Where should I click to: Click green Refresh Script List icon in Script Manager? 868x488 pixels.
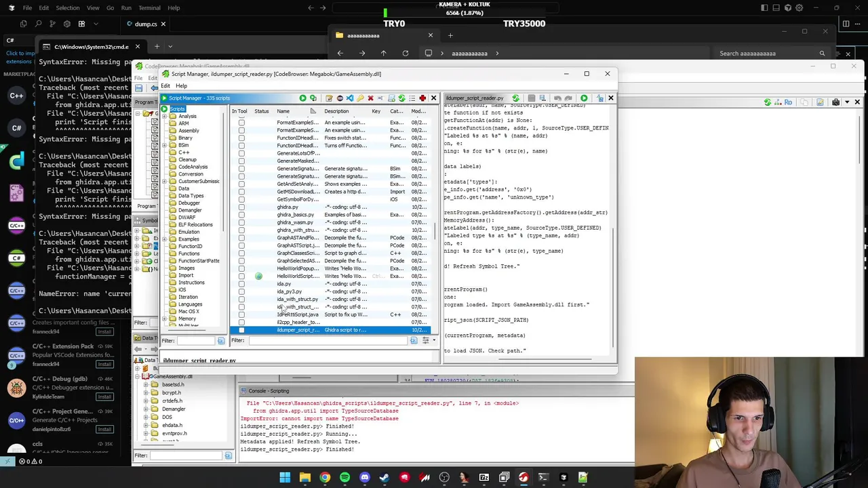401,98
